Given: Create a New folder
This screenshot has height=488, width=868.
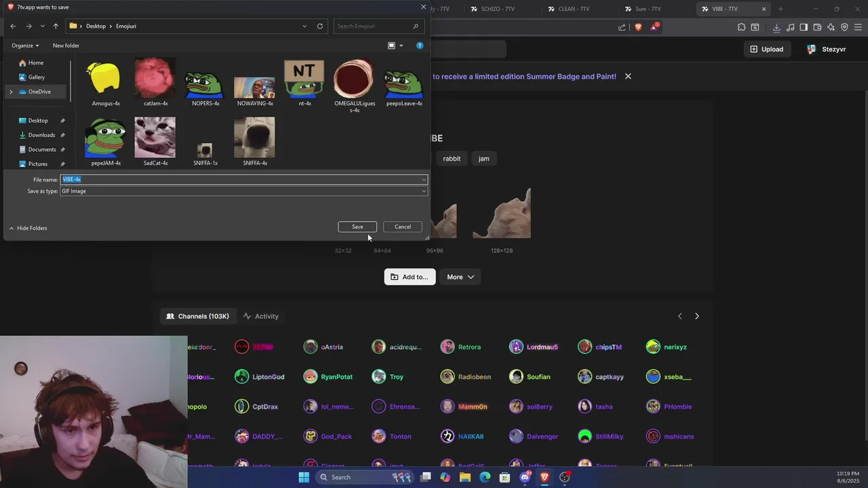Looking at the screenshot, I should point(66,45).
